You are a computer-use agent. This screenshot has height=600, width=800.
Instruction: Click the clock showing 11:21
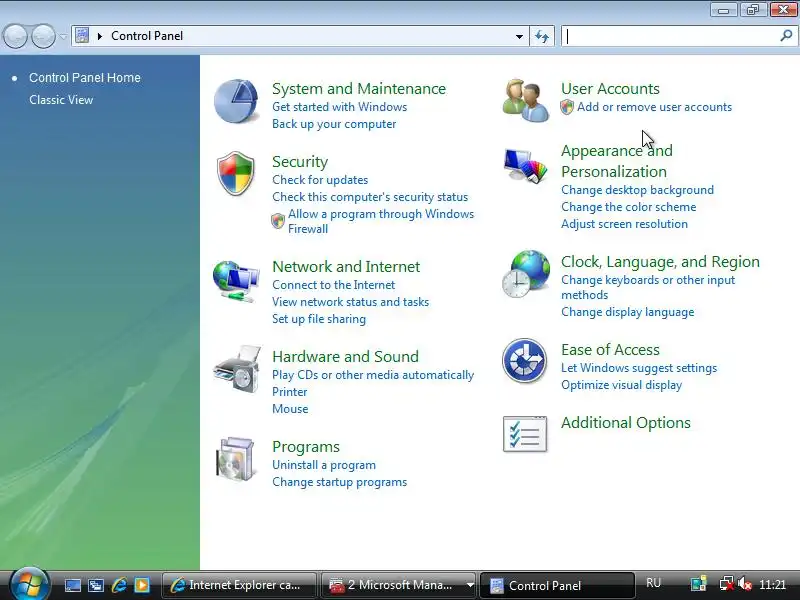772,585
